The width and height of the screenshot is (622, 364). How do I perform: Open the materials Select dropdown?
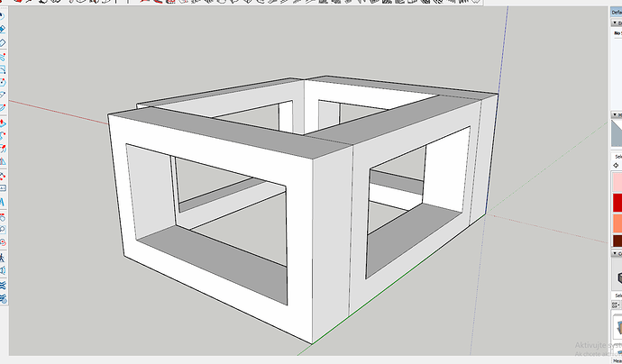[617, 154]
